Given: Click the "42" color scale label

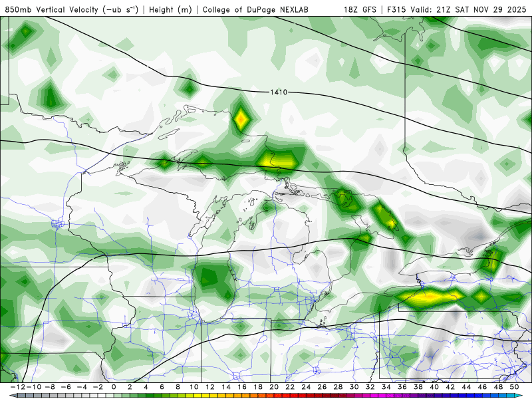Looking at the screenshot, I should coord(451,387).
